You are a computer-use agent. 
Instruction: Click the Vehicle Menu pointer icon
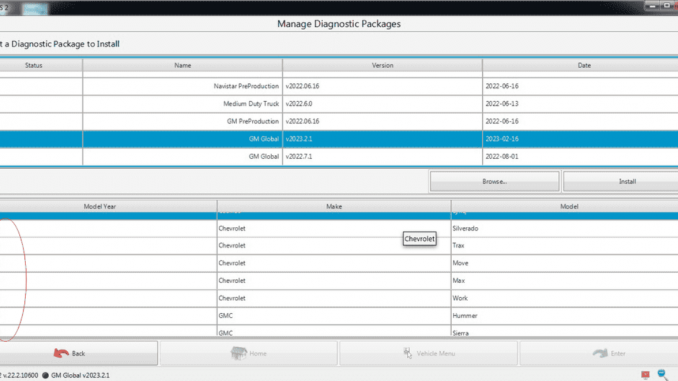click(407, 353)
